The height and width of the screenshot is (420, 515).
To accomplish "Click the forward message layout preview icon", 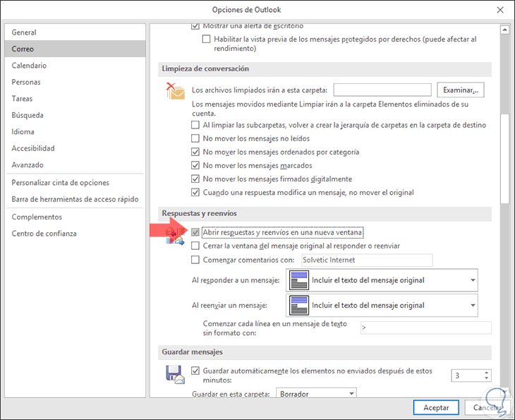I will [x=299, y=306].
